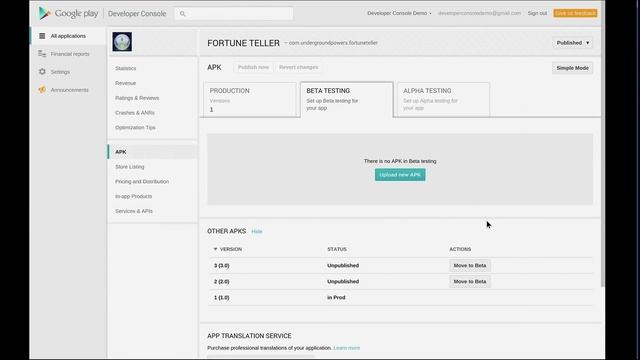Open Ratings & Reviews section
This screenshot has height=360, width=640.
coord(137,98)
